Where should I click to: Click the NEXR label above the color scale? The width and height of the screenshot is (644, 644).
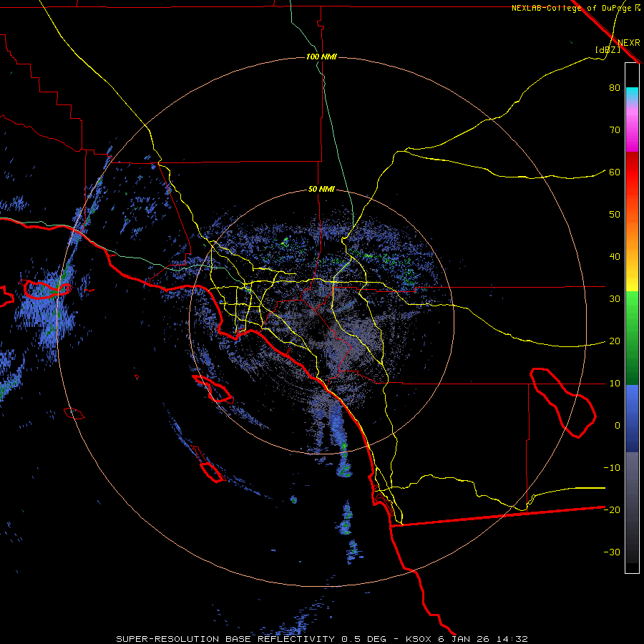point(628,43)
